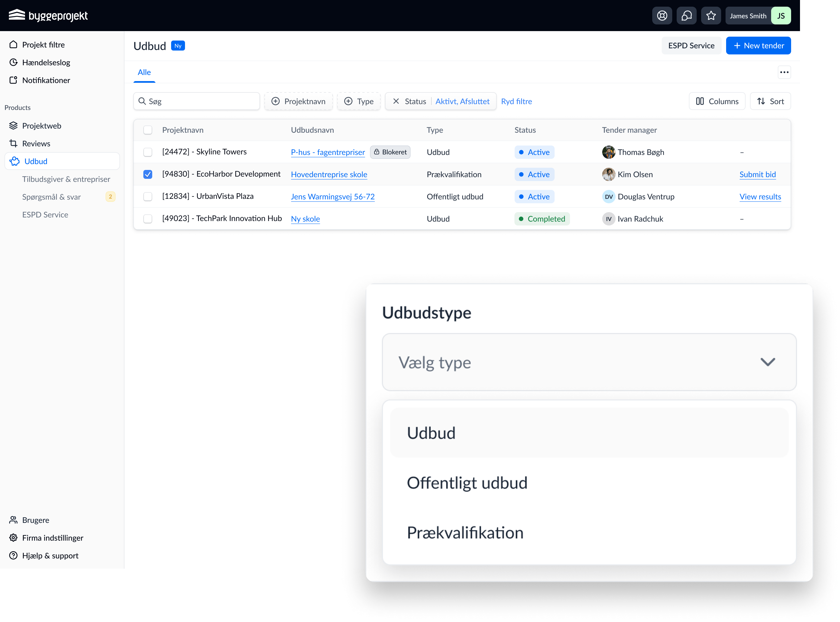Open the chat support icon in header
840x622 pixels.
tap(686, 16)
